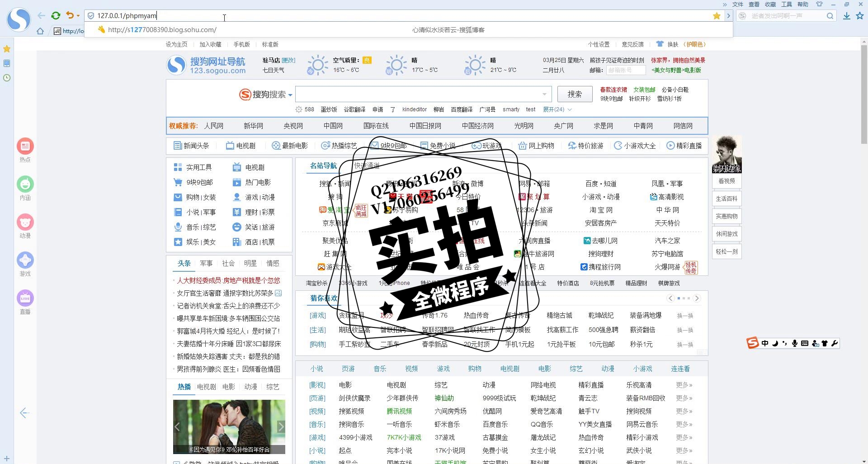
Task: Click the home icon below the address bar
Action: pos(40,31)
